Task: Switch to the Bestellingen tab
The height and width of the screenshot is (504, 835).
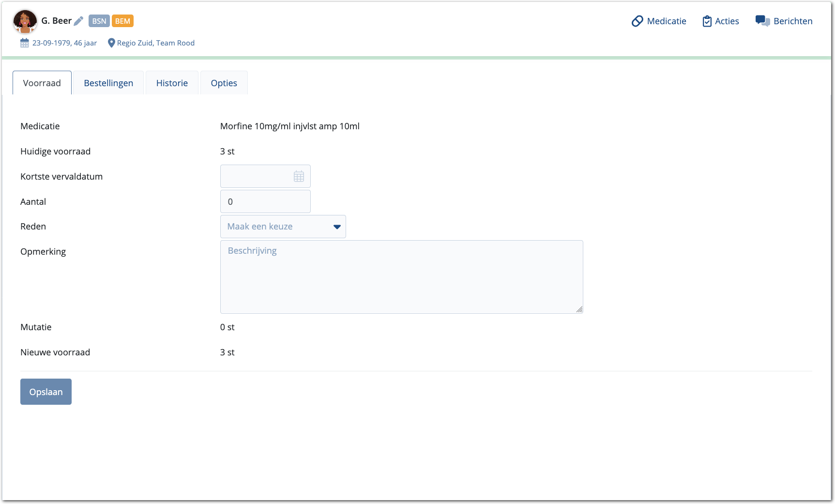Action: pos(108,83)
